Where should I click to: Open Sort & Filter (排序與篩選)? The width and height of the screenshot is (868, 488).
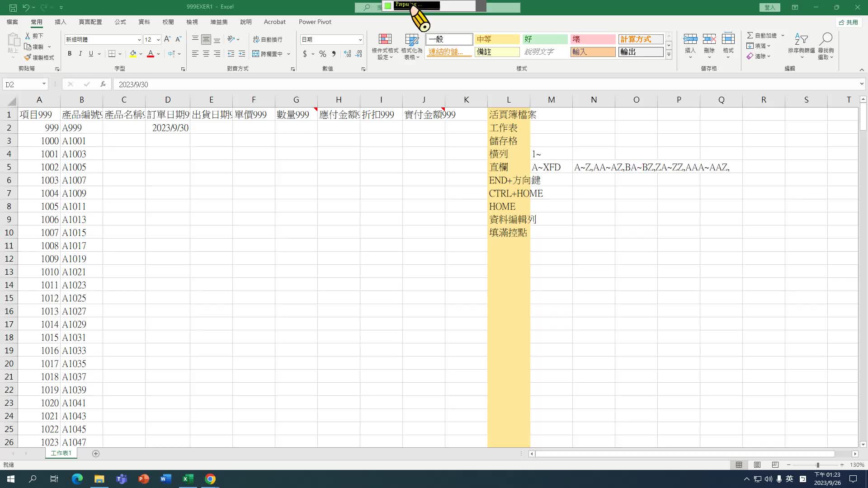(x=801, y=46)
